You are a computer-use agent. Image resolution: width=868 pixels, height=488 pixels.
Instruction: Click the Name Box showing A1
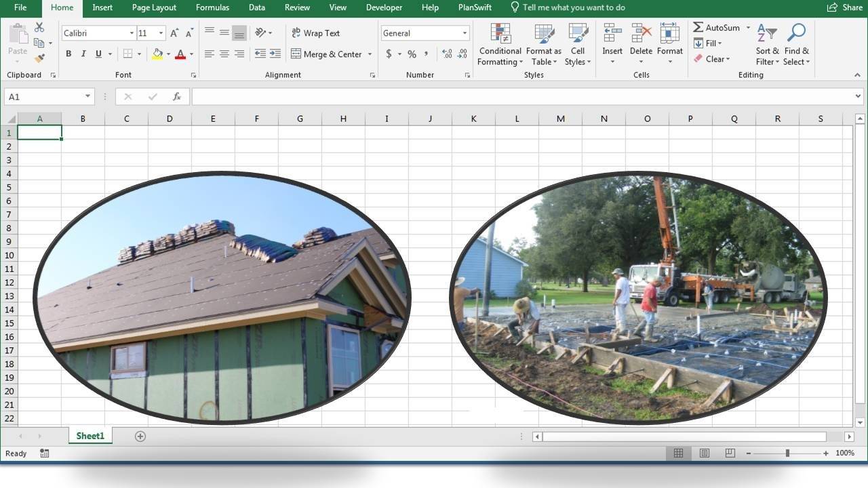pyautogui.click(x=44, y=96)
